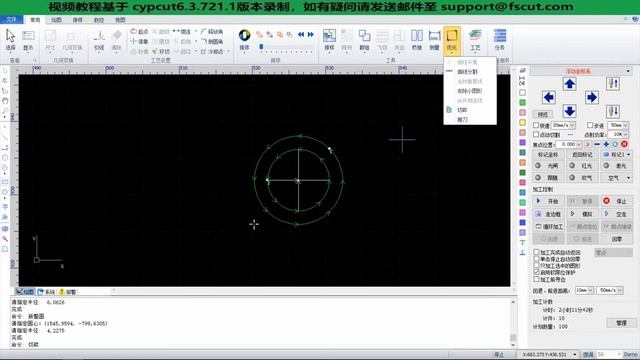Toggle the 光闸 shutter indicator button
The width and height of the screenshot is (640, 360).
548,166
